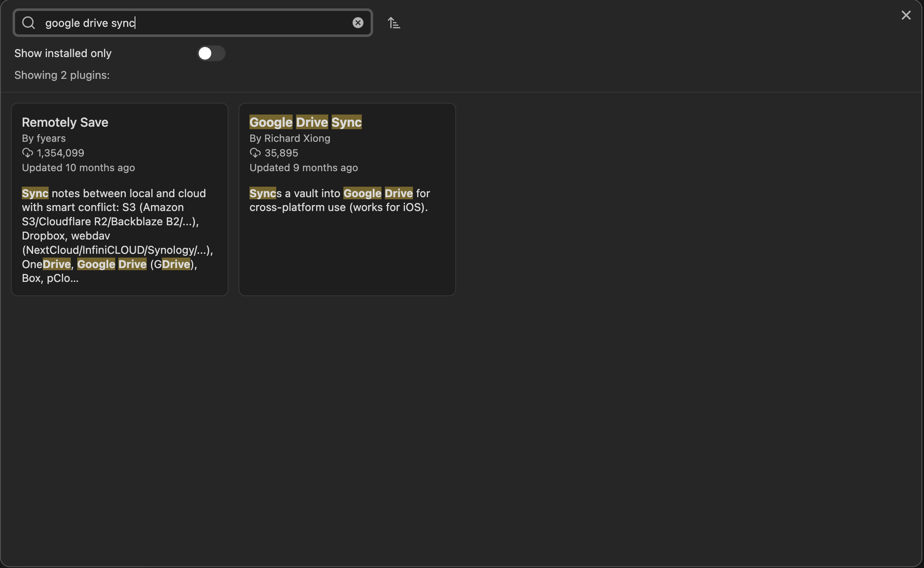Select the author text By fyears

44,138
